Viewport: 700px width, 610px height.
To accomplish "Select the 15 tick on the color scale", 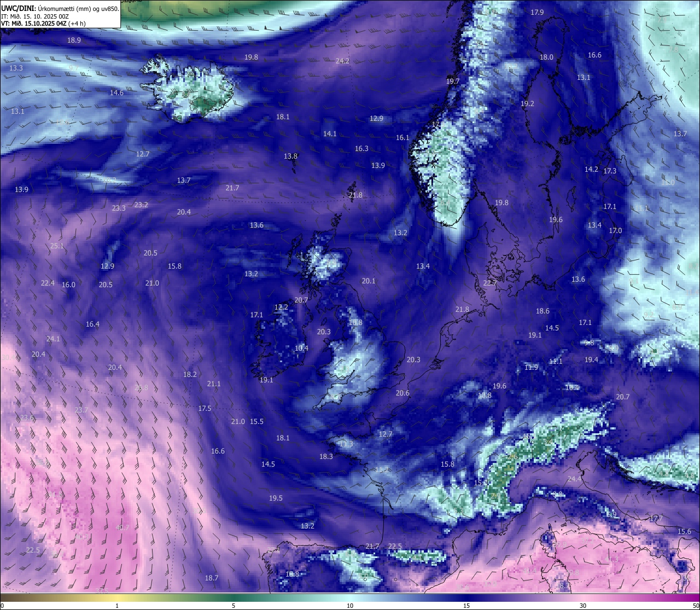I will 466,606.
